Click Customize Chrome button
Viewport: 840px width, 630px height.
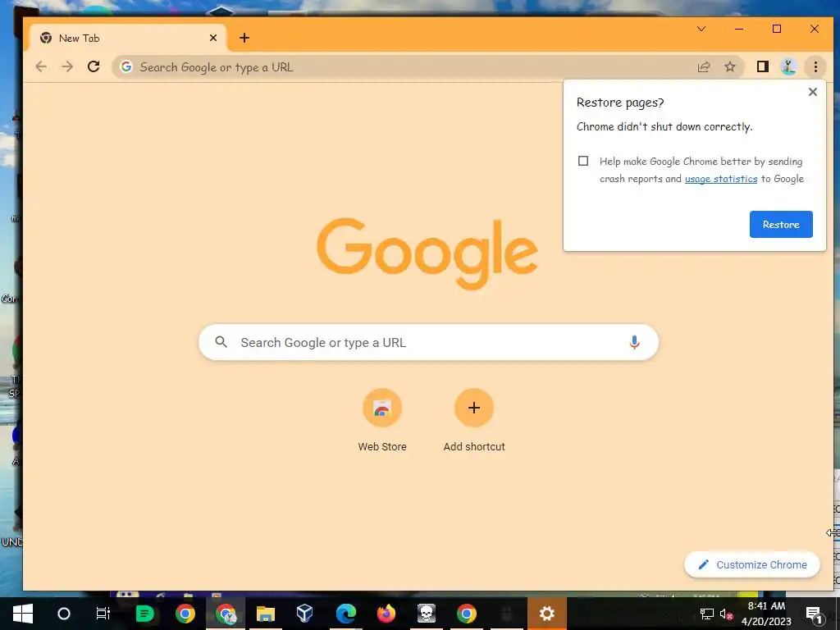click(752, 564)
